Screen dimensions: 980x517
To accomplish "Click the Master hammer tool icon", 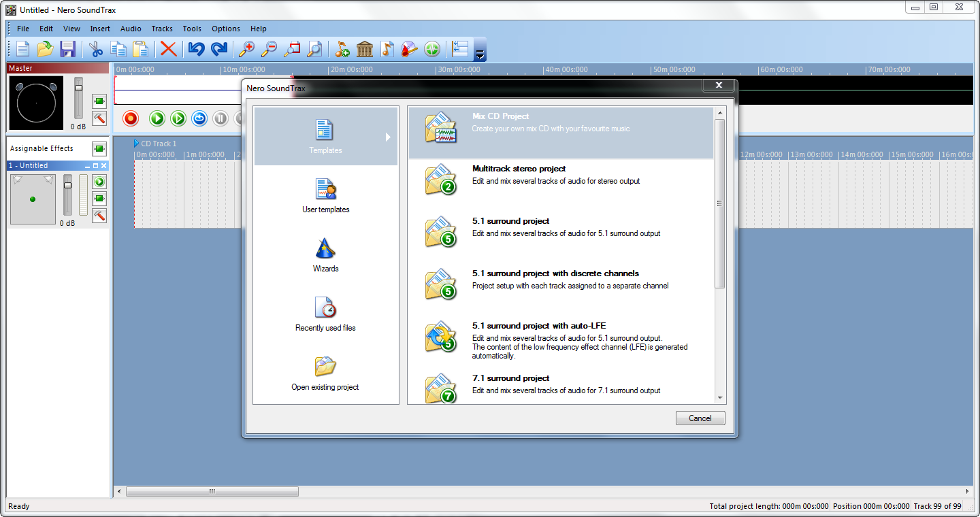I will tap(99, 118).
